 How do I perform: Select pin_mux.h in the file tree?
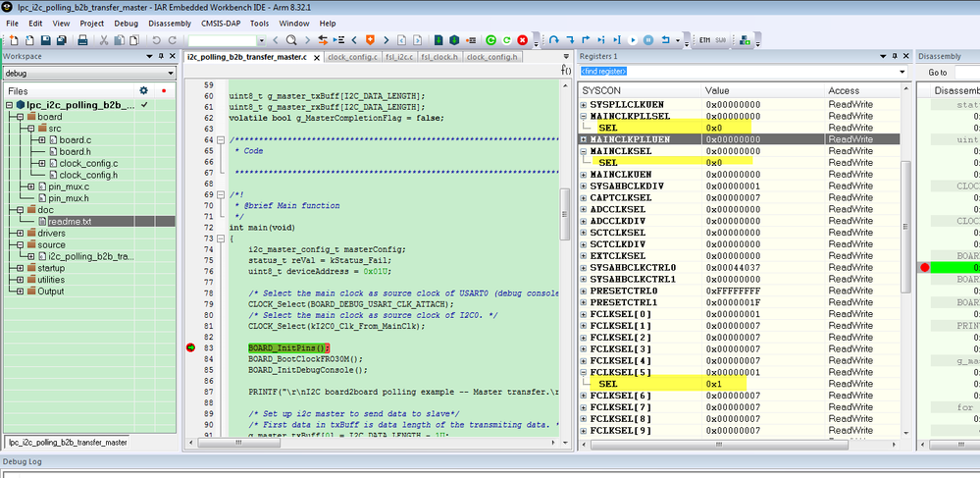[69, 198]
